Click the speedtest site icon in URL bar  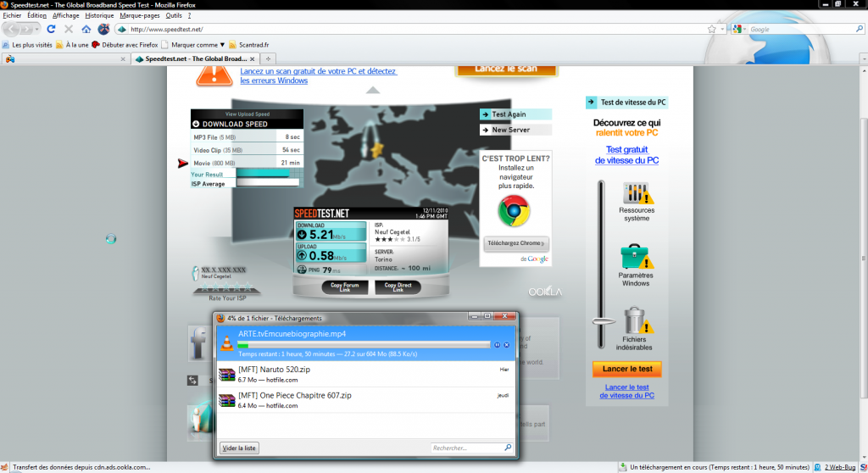122,30
